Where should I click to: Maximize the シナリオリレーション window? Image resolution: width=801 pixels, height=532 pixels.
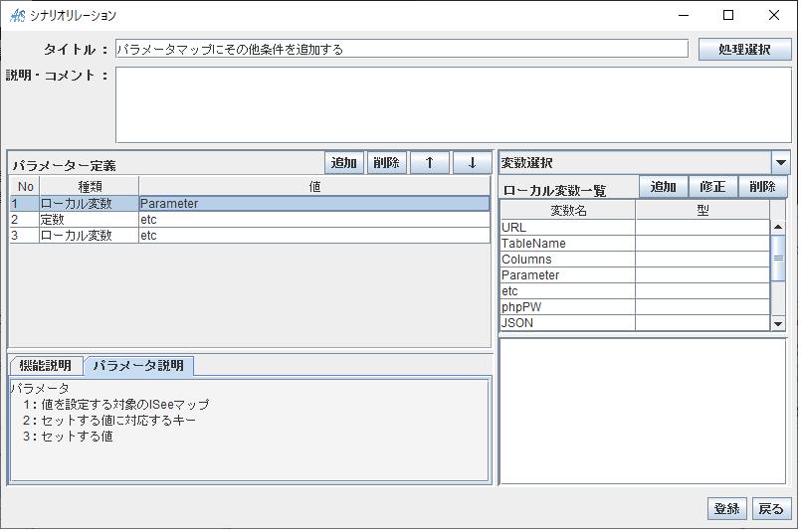pyautogui.click(x=728, y=15)
